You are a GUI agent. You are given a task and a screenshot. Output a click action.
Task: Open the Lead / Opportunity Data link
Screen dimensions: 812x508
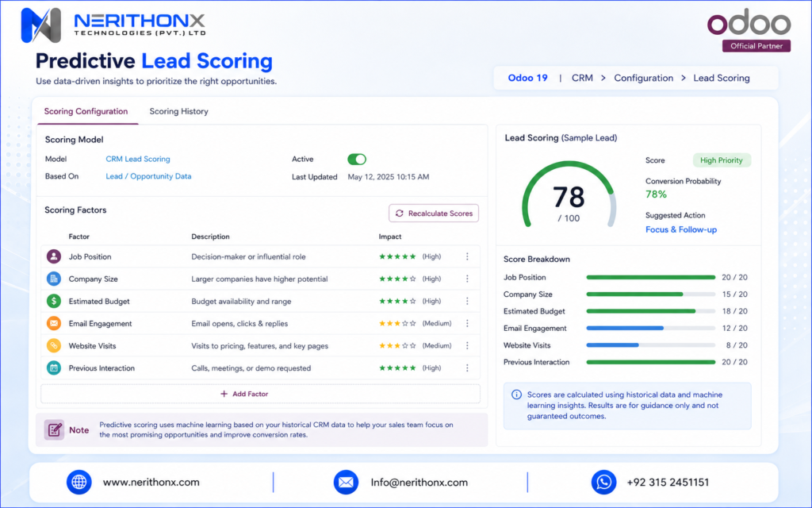point(148,176)
